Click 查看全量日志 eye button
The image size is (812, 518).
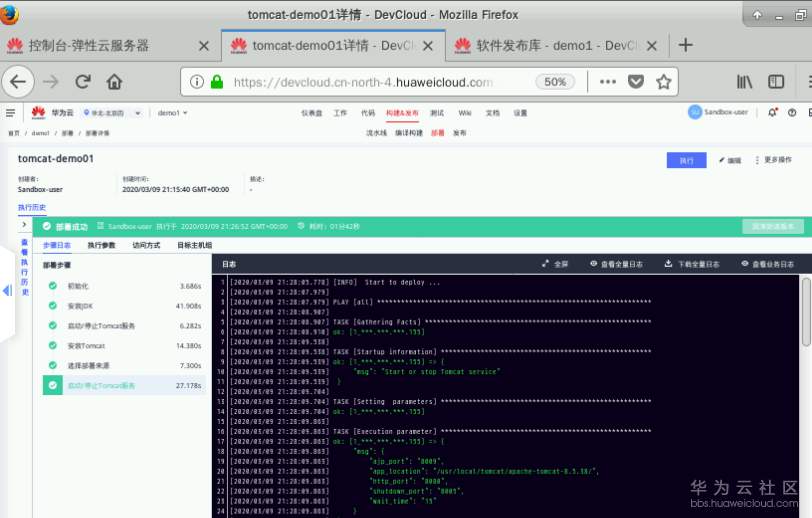[616, 264]
